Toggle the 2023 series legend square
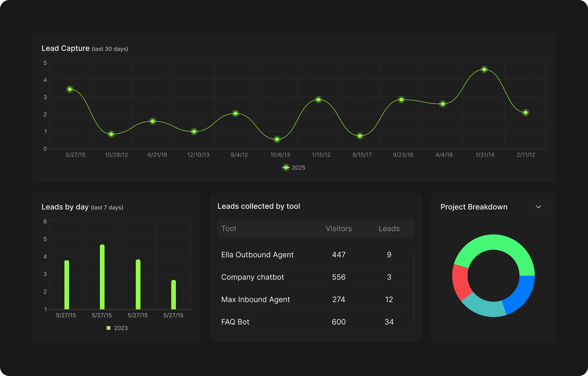 [109, 328]
